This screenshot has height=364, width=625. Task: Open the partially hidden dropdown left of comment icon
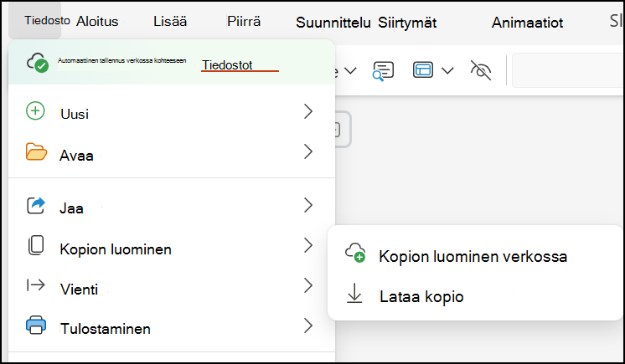coord(349,71)
